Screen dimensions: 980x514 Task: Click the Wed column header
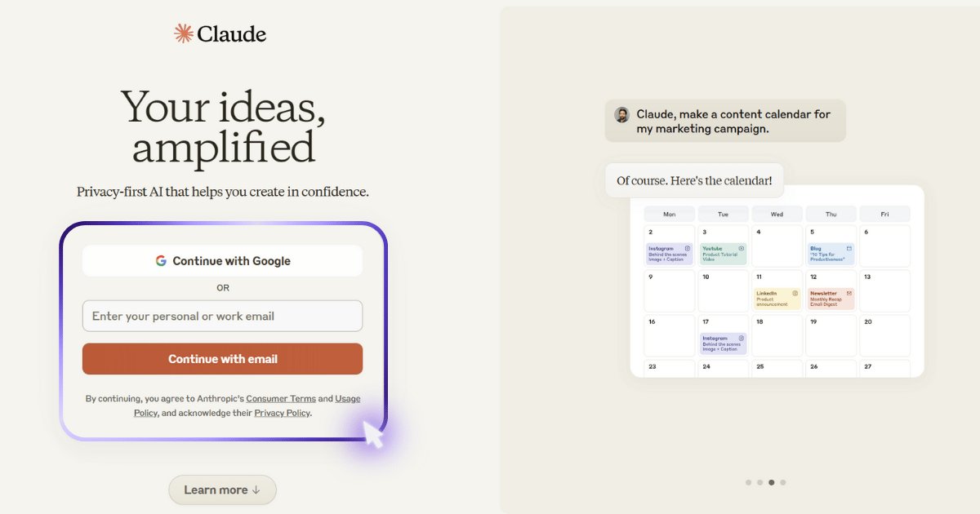[x=777, y=214]
